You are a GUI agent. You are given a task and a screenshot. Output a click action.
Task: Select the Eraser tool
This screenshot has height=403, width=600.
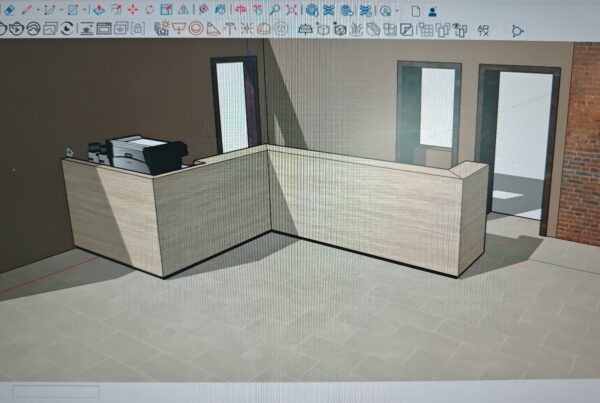[x=11, y=10]
